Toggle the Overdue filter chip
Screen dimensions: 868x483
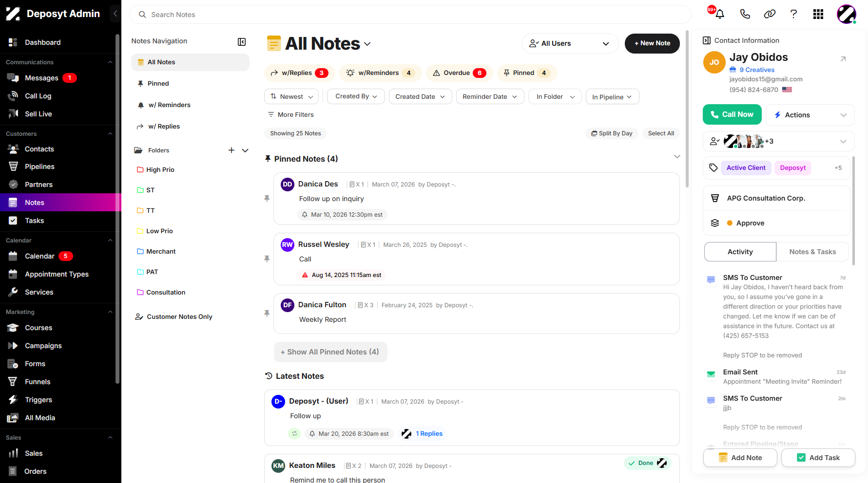click(459, 73)
